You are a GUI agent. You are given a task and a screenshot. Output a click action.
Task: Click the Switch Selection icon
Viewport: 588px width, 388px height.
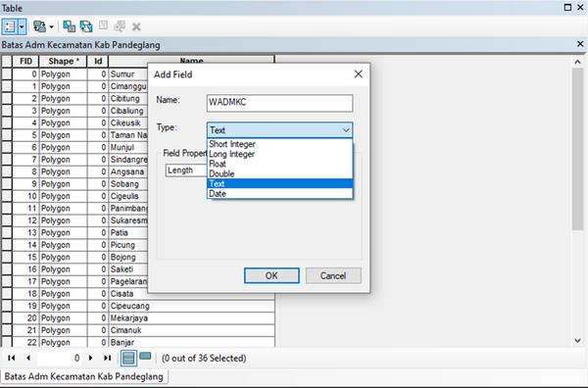tap(86, 26)
